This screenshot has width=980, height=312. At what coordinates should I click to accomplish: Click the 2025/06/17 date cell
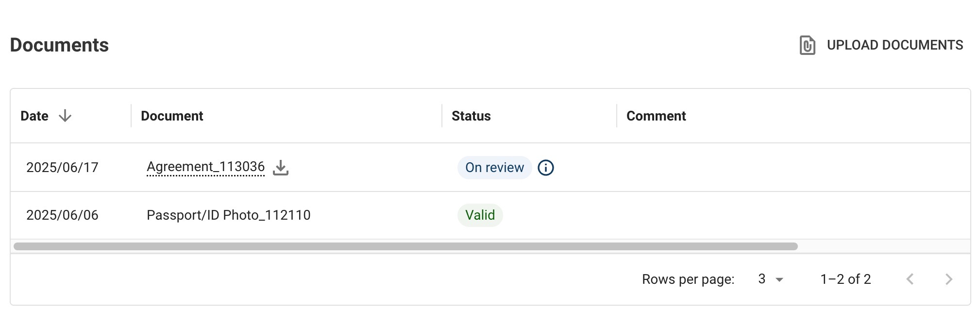click(x=62, y=168)
